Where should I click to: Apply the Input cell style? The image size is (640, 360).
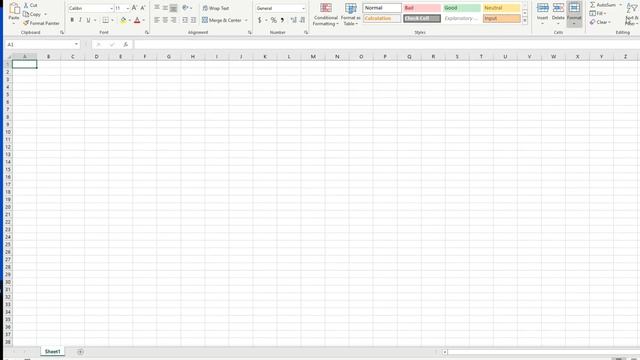(x=501, y=18)
